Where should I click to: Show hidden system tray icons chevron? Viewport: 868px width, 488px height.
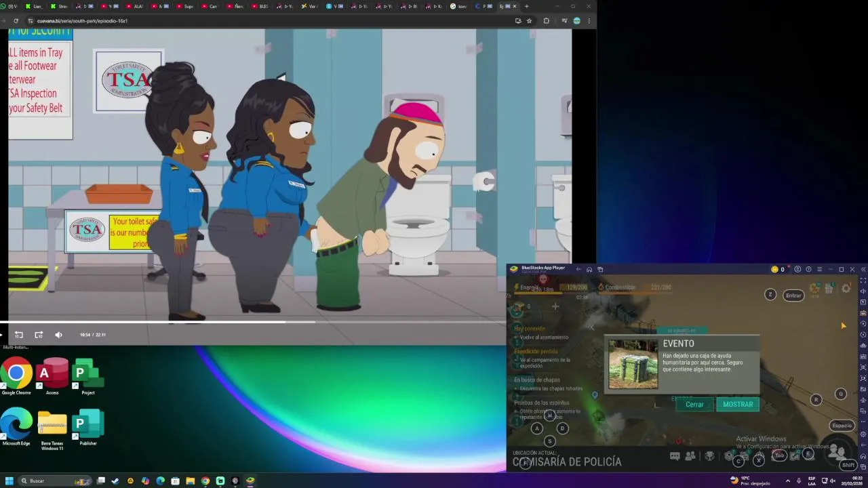click(x=787, y=481)
